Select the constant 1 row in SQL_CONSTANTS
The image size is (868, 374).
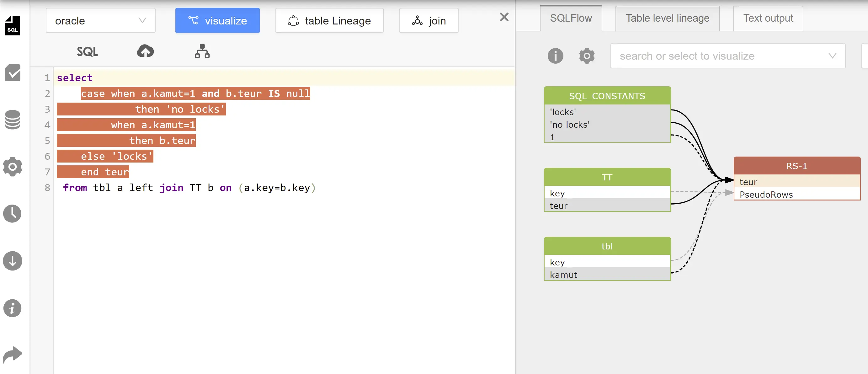point(607,137)
